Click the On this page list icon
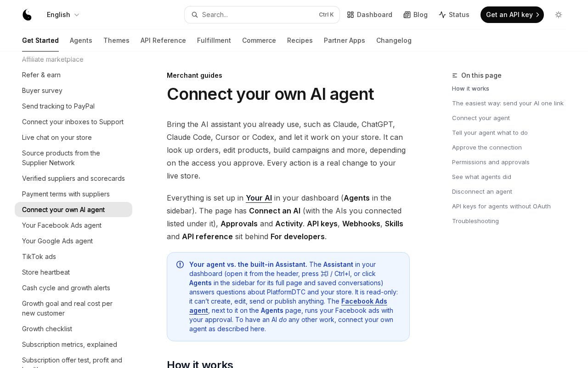This screenshot has width=588, height=368. pos(455,75)
